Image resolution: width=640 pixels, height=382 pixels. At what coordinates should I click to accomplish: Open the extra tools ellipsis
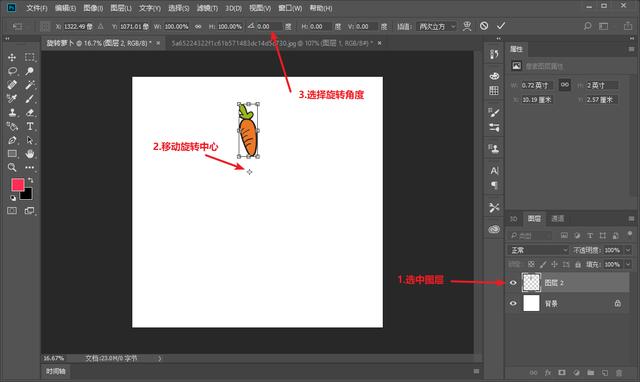pyautogui.click(x=29, y=167)
